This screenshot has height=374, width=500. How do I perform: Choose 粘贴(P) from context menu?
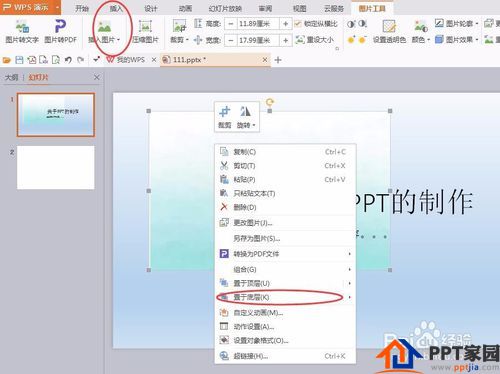tap(285, 179)
